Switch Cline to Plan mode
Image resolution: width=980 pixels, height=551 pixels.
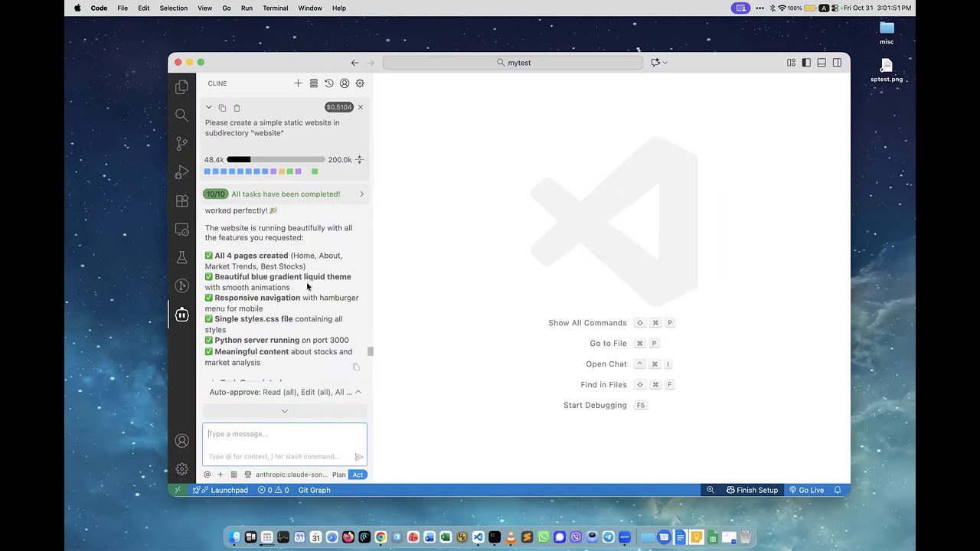(x=338, y=474)
